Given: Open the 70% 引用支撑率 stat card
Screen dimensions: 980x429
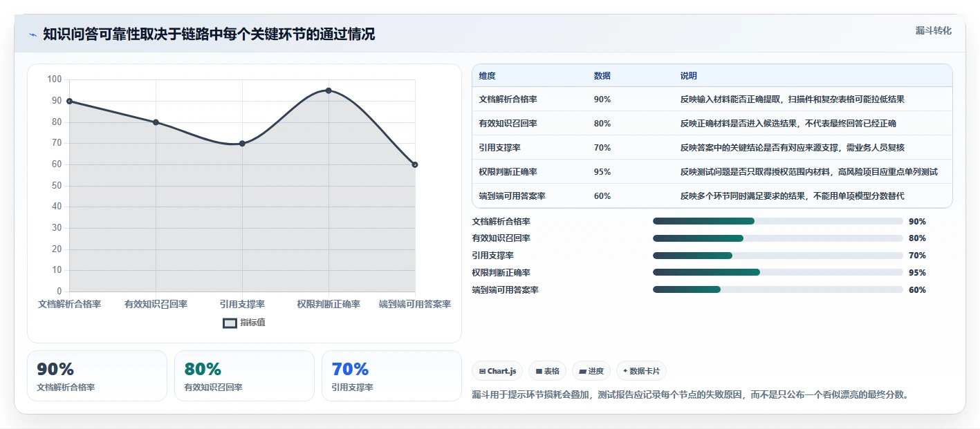Looking at the screenshot, I should click(391, 376).
